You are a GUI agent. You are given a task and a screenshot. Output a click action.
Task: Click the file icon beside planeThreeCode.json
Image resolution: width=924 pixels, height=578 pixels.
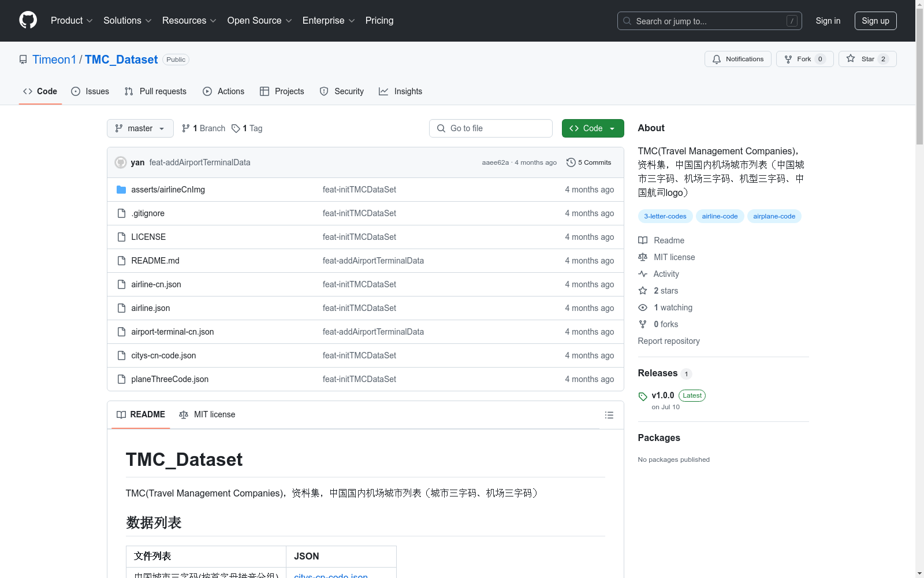121,379
